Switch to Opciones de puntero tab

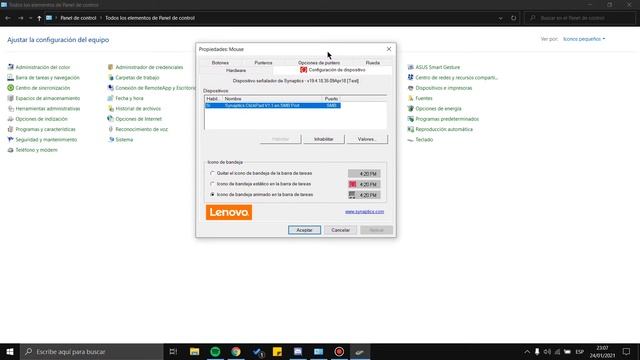(319, 63)
